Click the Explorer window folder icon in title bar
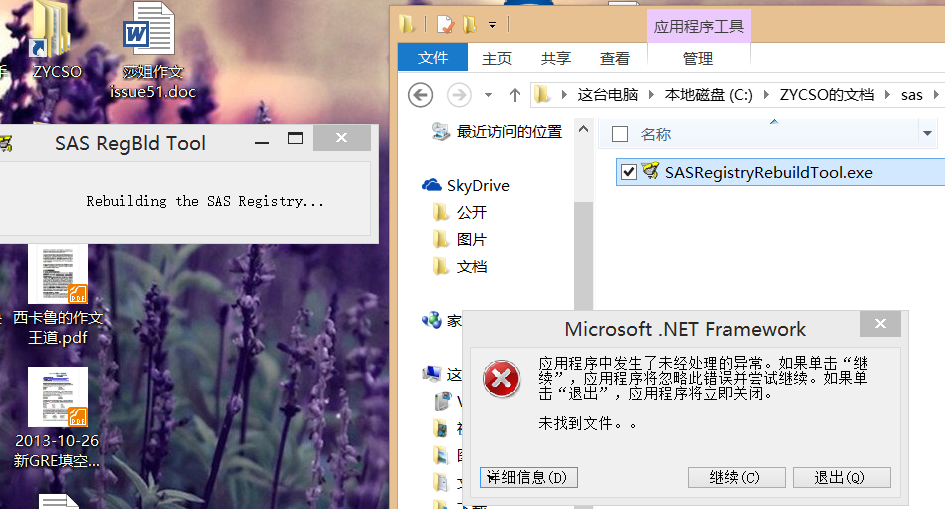 coord(407,25)
